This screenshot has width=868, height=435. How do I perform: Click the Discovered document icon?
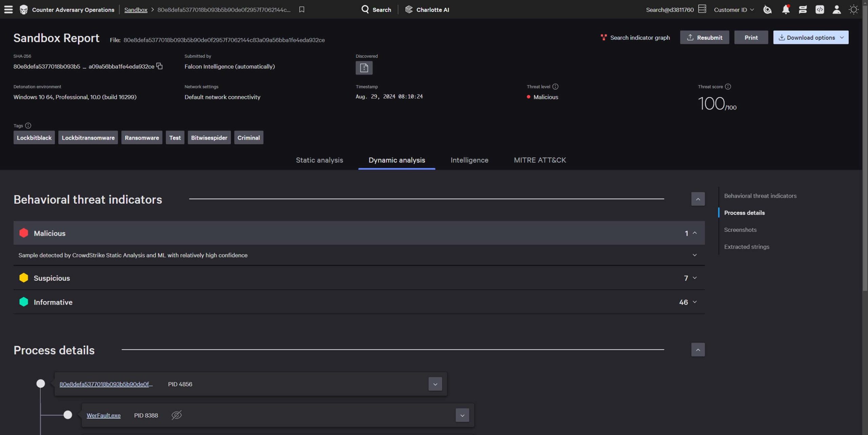point(364,68)
